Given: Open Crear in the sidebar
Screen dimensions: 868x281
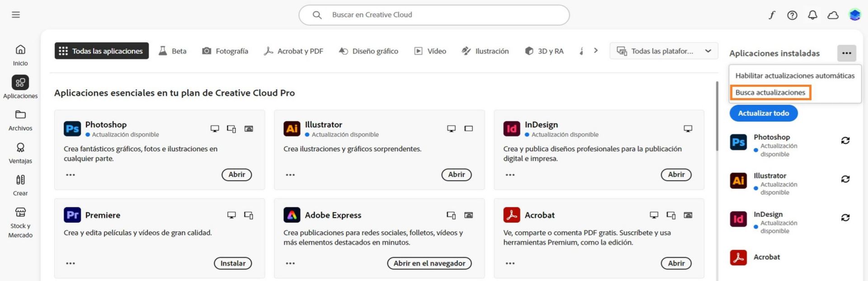Looking at the screenshot, I should (x=20, y=186).
